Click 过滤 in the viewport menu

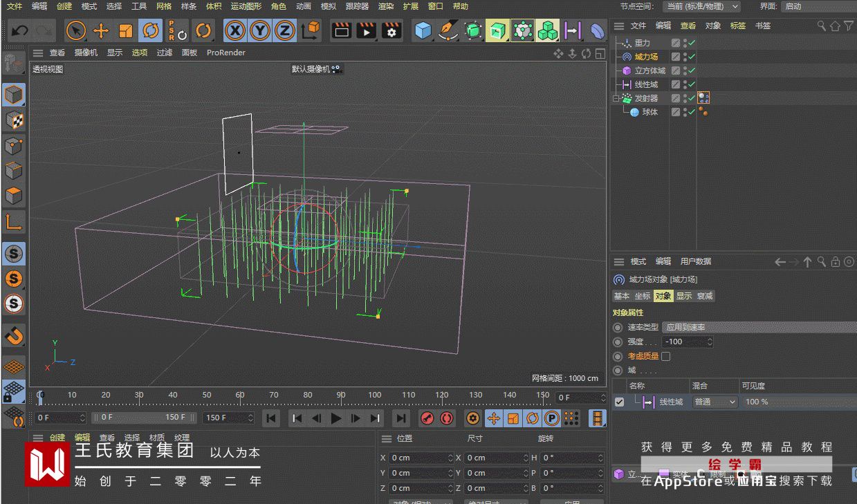tap(164, 53)
